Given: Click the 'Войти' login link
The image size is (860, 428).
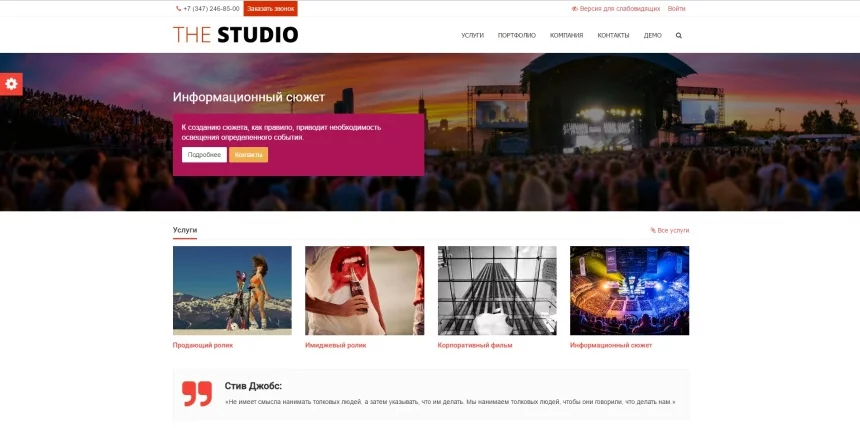Looking at the screenshot, I should [677, 8].
